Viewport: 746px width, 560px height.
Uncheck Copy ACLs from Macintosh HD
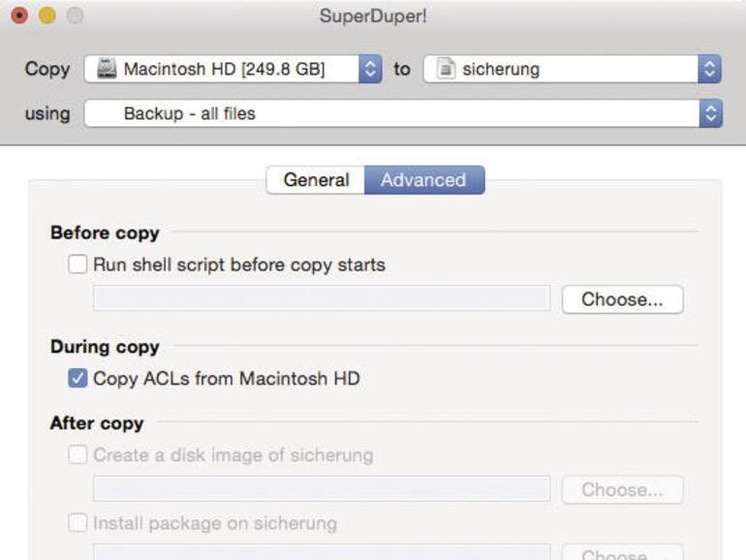tap(78, 379)
